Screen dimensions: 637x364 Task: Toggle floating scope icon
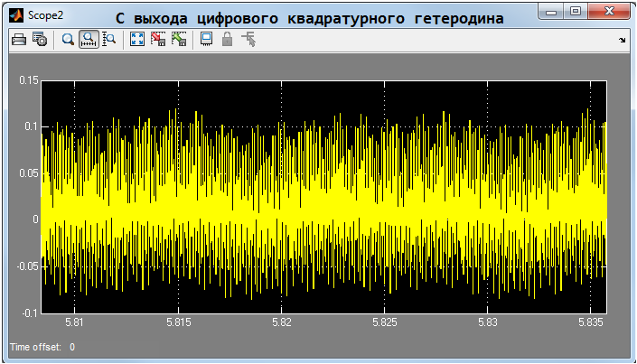click(207, 40)
